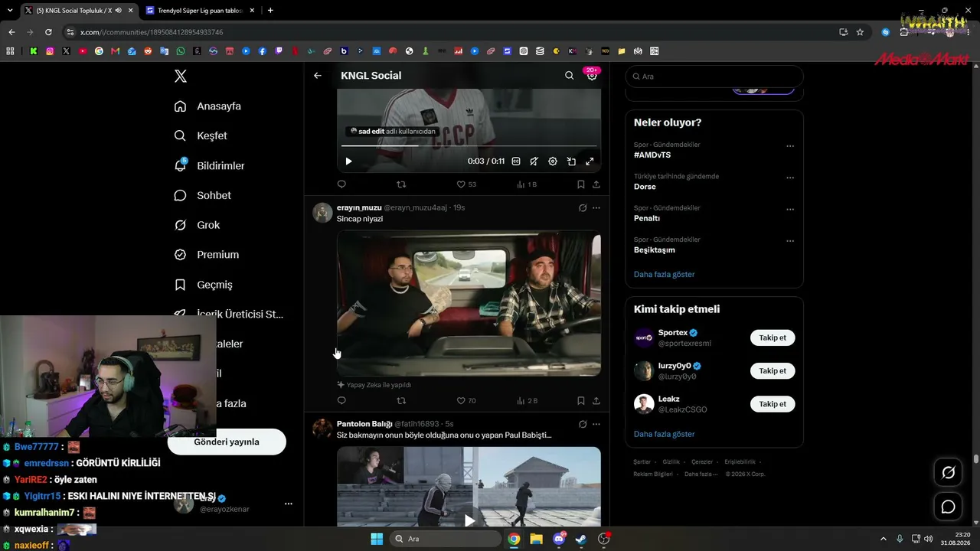The height and width of the screenshot is (551, 980).
Task: Open more options for Pantolon Balığı post
Action: click(596, 424)
